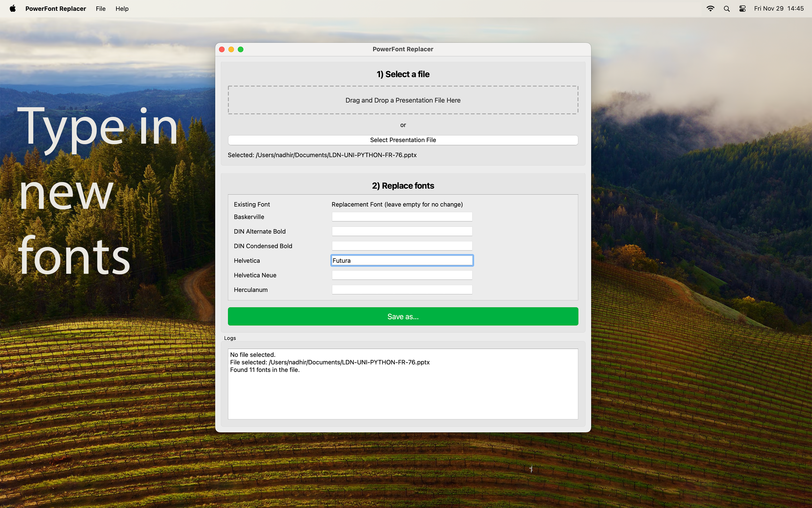Click the Existing Font column header
812x508 pixels.
(x=252, y=204)
